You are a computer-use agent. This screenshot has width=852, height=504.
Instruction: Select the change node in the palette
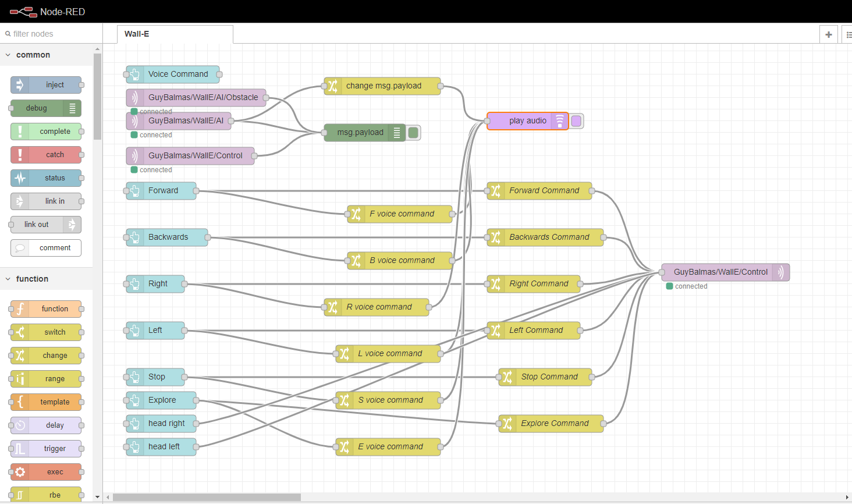pos(46,356)
